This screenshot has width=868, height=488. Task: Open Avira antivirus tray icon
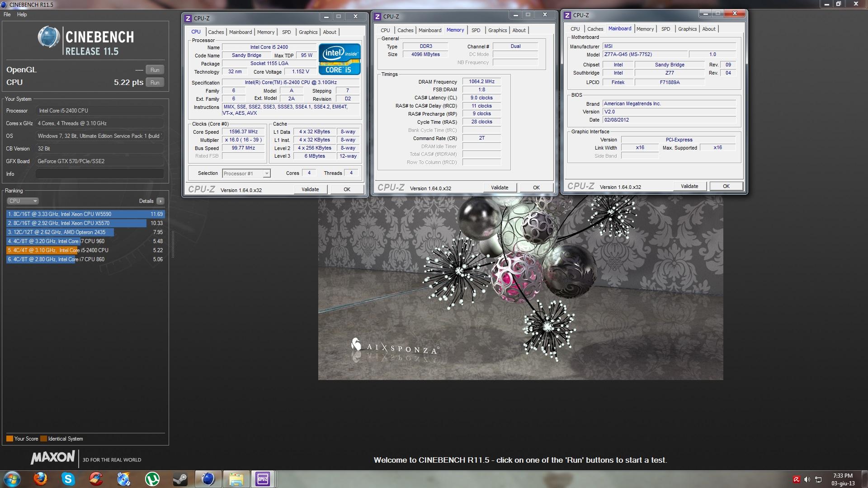[796, 479]
